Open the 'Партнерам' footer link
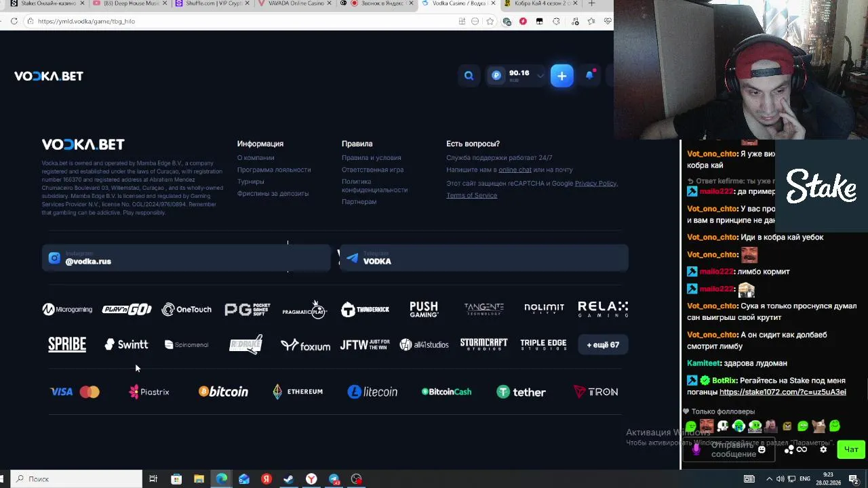Image resolution: width=868 pixels, height=488 pixels. (x=359, y=202)
